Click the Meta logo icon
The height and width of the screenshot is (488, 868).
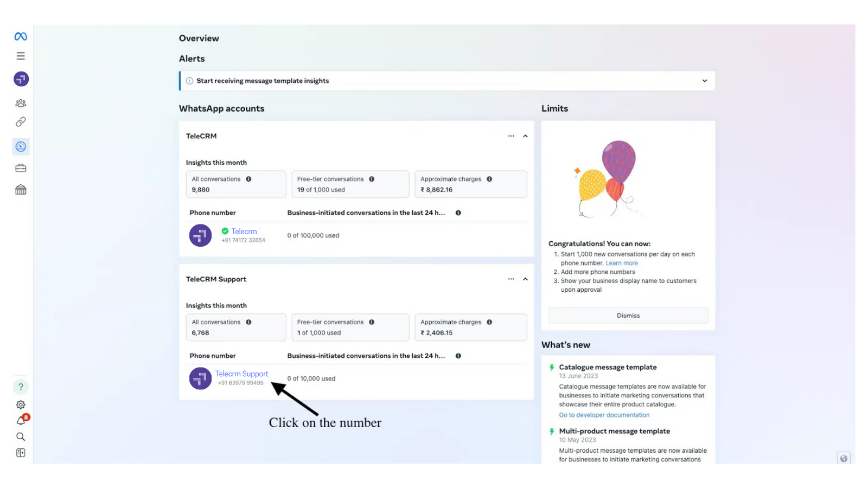coord(21,36)
